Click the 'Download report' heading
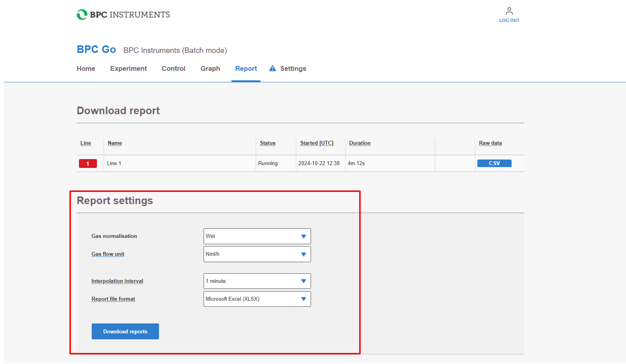626x364 pixels. (x=118, y=110)
